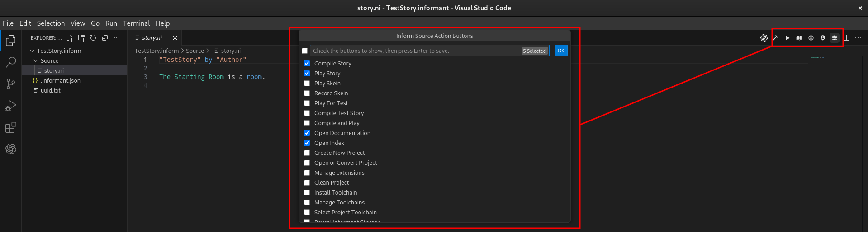
Task: Check the Select Project Toolchain checkbox
Action: pos(307,213)
